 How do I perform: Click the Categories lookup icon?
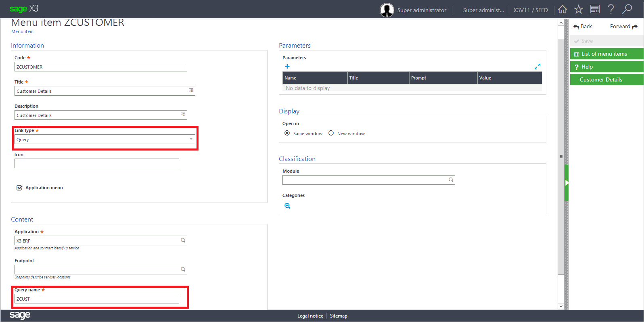pos(287,206)
